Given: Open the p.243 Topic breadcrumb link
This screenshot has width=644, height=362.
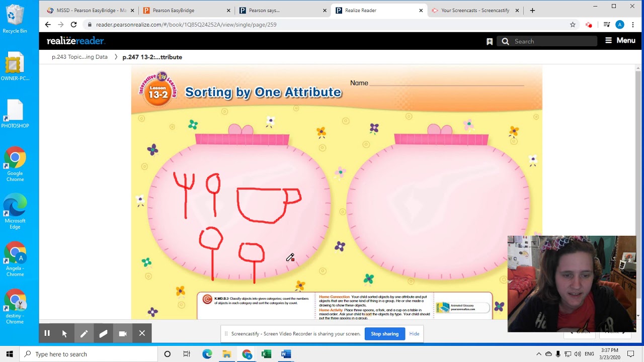Looking at the screenshot, I should pyautogui.click(x=79, y=57).
